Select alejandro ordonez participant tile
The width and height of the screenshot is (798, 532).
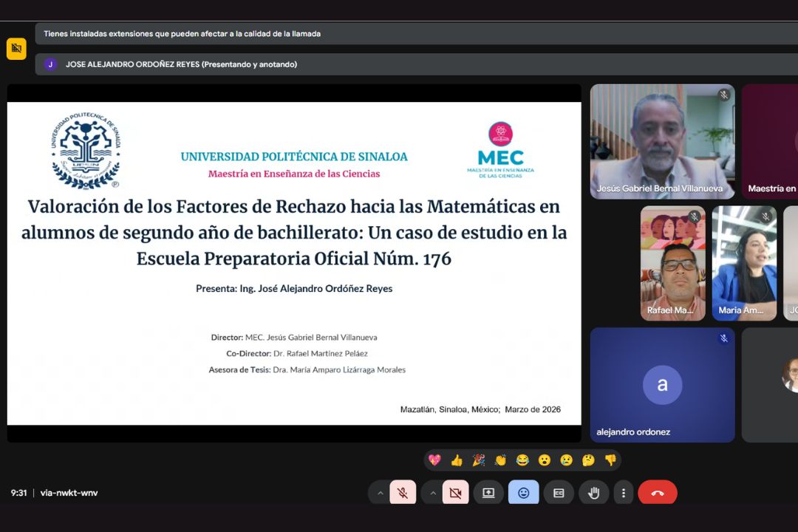tap(662, 385)
